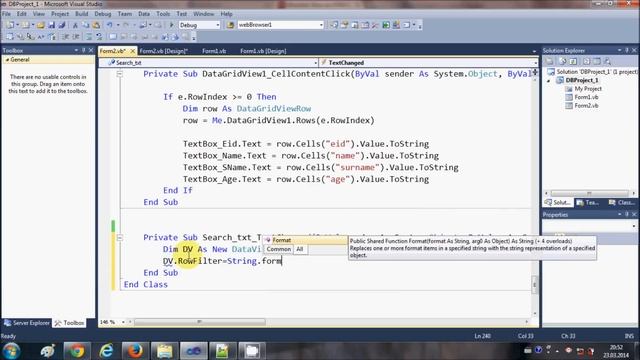Click Properties icon in Solution Explorer toolbar
The image size is (640, 360).
pos(549,62)
